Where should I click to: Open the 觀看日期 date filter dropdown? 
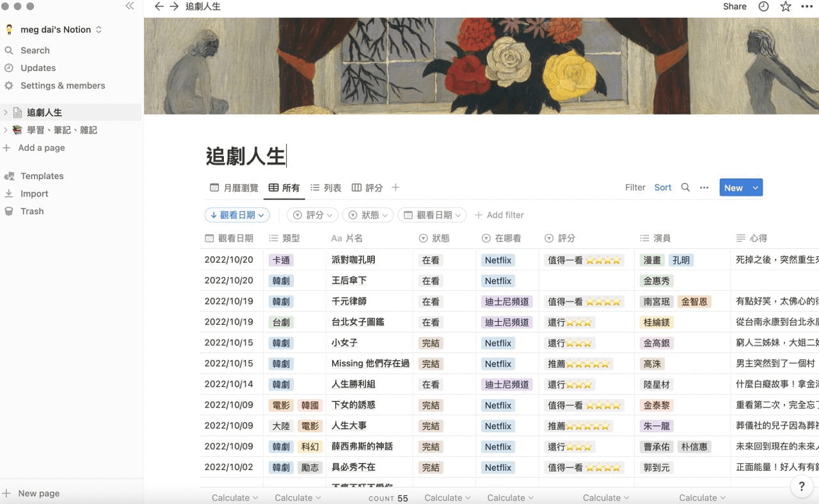click(432, 215)
